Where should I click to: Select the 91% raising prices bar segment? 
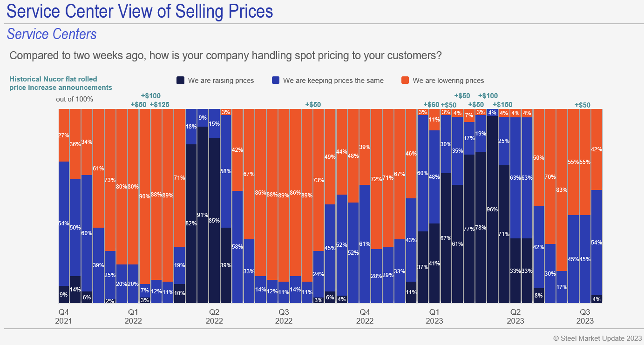[203, 214]
